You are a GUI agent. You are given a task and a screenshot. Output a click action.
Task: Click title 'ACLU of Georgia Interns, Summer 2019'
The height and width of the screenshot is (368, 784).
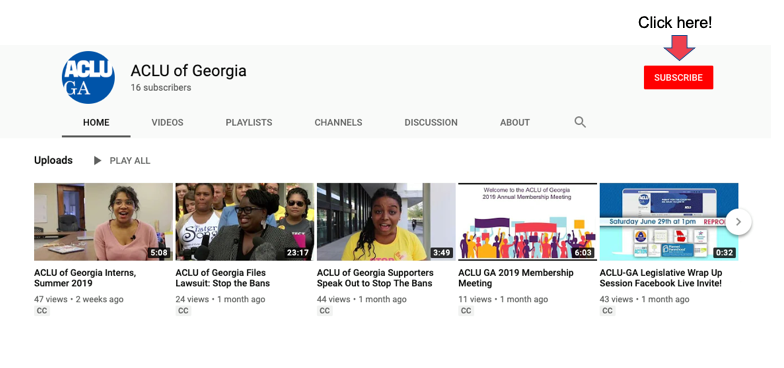point(85,278)
